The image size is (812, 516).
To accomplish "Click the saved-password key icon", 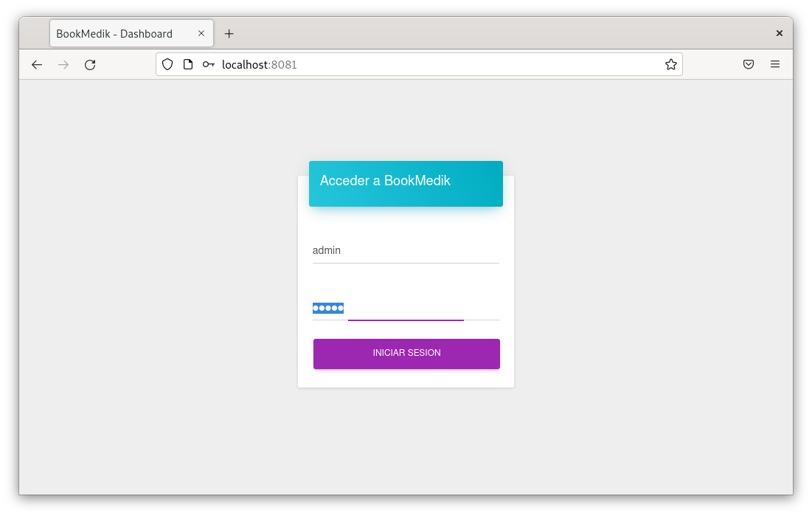I will click(209, 64).
